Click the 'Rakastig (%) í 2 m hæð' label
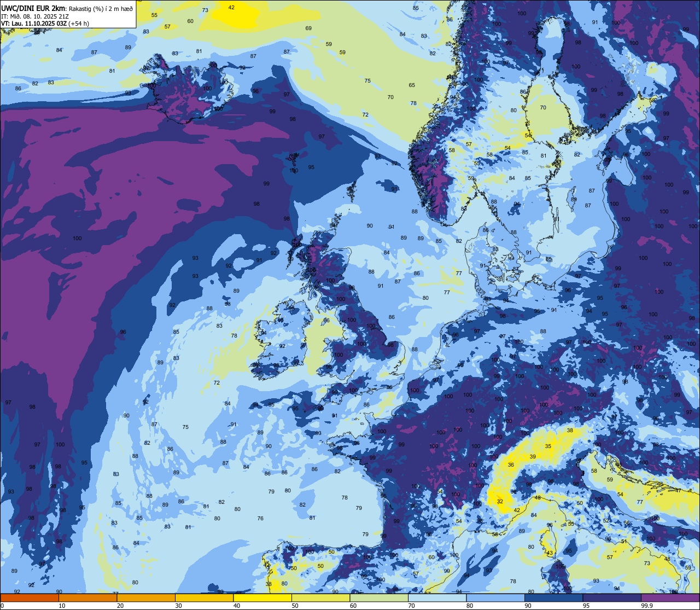 click(x=101, y=9)
